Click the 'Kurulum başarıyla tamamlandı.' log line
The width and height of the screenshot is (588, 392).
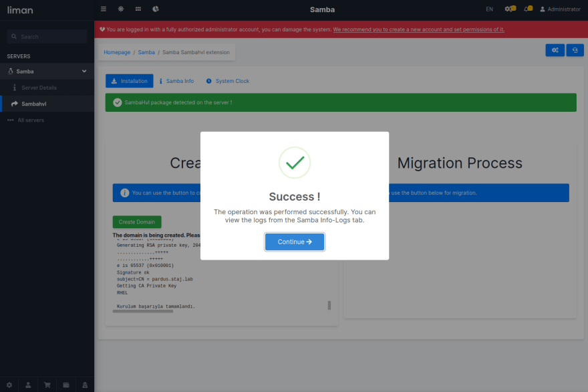click(156, 306)
